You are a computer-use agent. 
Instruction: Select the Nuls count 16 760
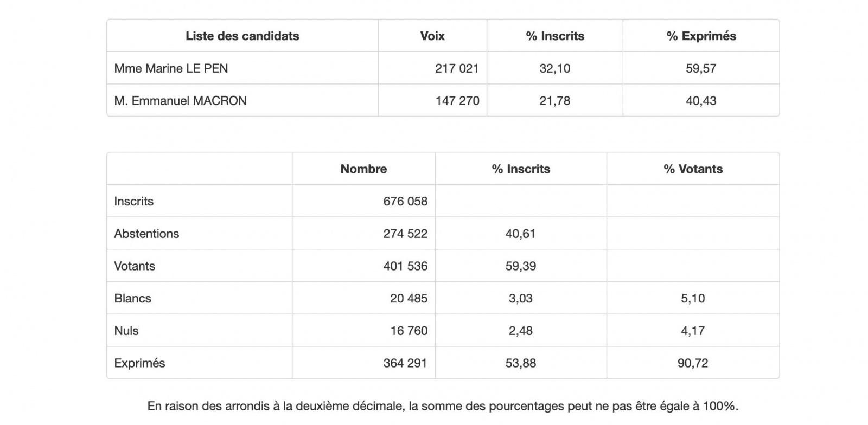(409, 331)
